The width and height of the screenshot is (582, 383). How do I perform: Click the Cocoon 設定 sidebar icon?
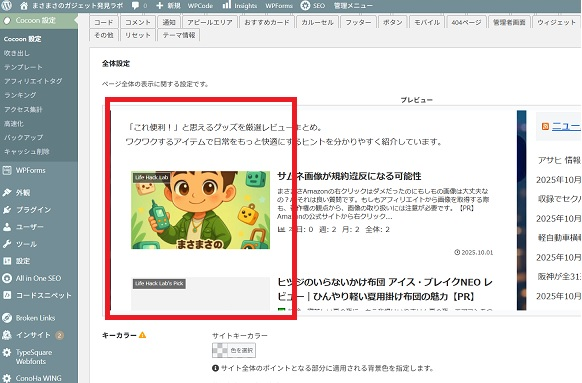[x=7, y=20]
